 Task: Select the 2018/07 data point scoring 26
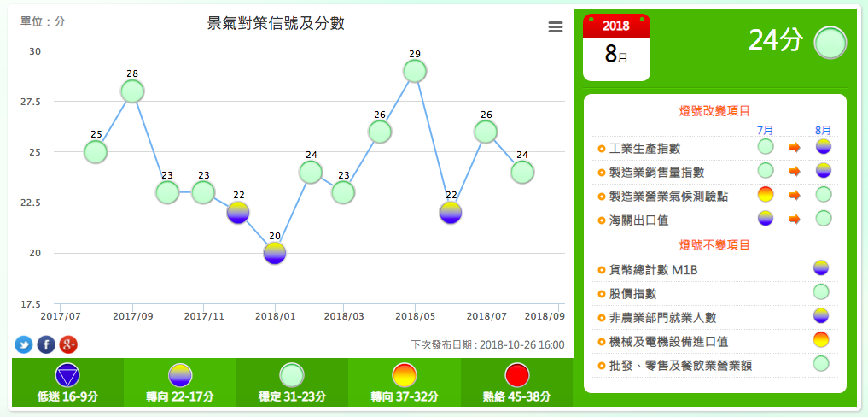click(486, 132)
